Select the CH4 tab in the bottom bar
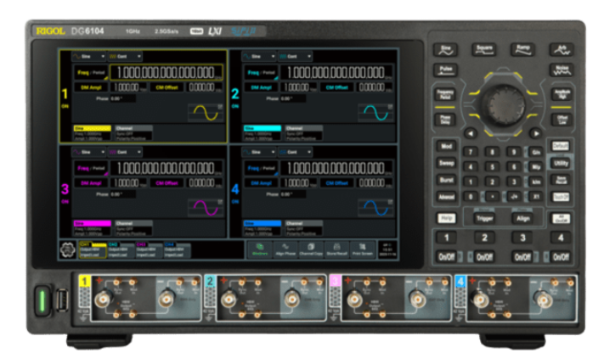Viewport: 604px width, 364px height. click(x=177, y=249)
